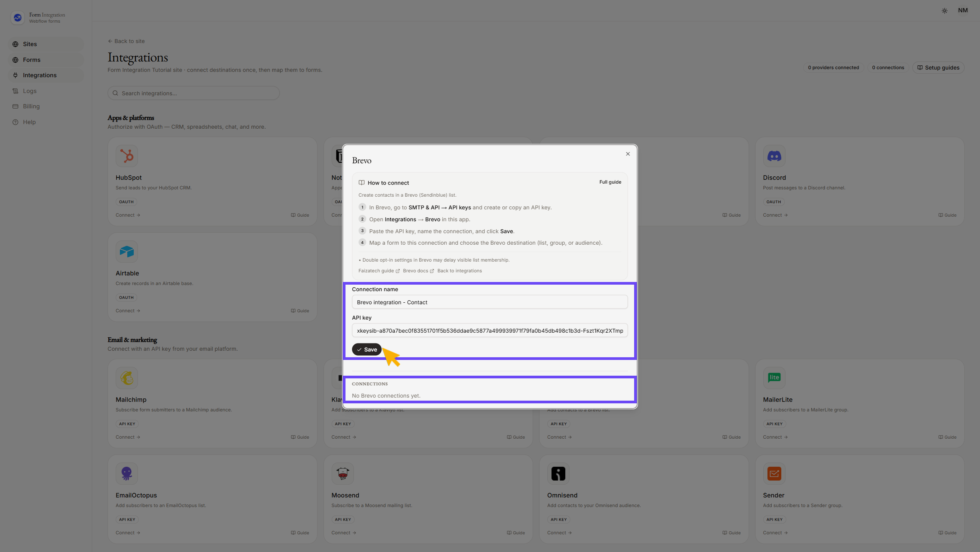
Task: Click Connect on the Discord card
Action: click(775, 215)
